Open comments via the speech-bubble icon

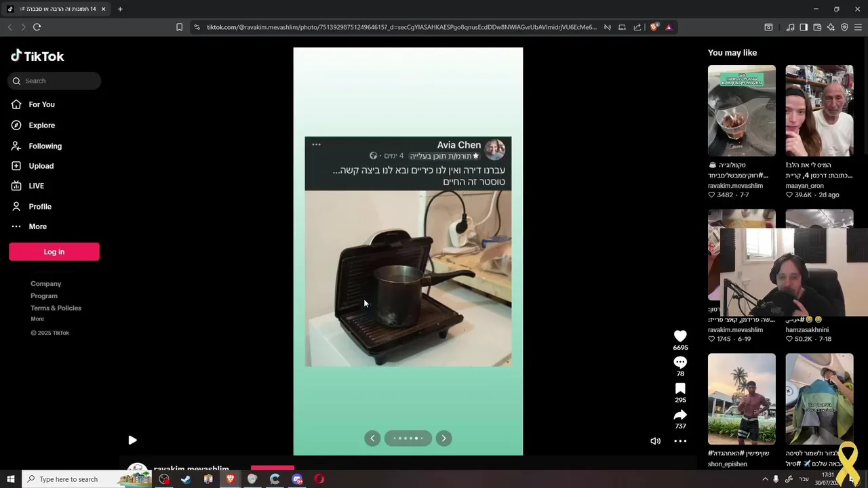680,362
